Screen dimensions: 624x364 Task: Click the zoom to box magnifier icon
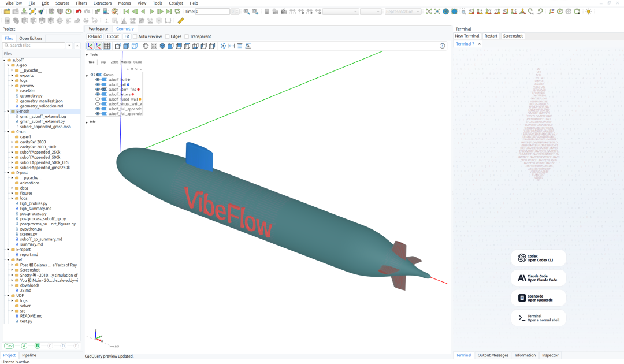(463, 12)
